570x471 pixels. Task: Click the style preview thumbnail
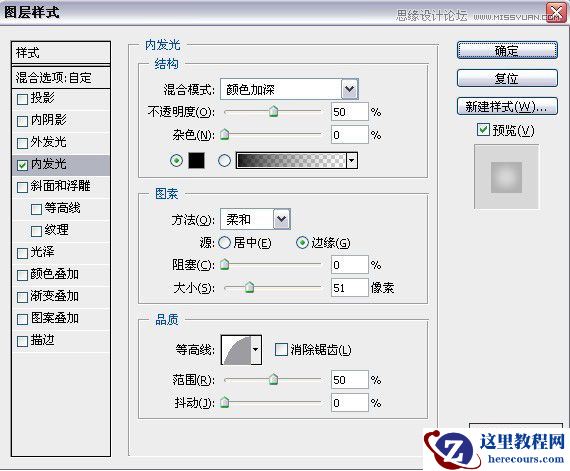click(x=506, y=177)
